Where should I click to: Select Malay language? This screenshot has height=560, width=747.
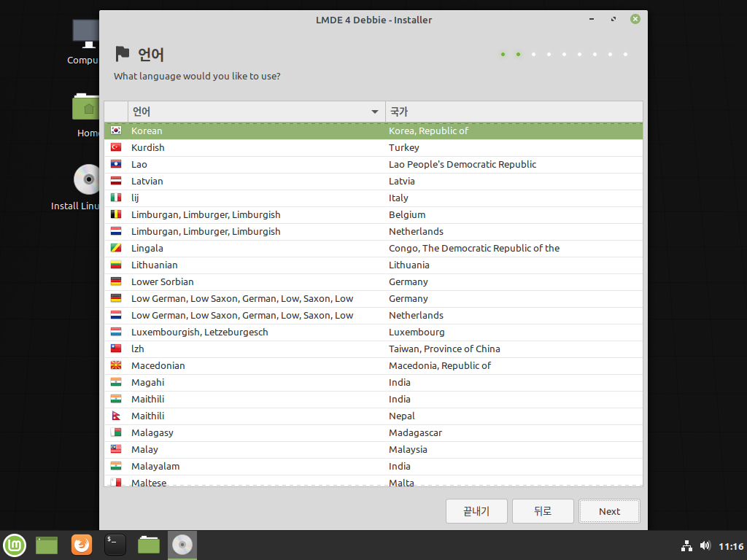point(373,449)
